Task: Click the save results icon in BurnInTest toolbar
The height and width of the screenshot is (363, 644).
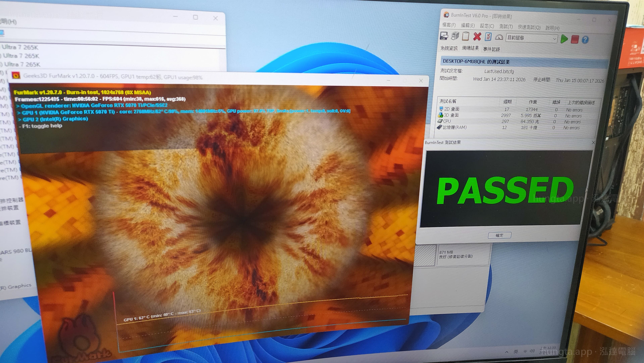Action: [x=444, y=36]
